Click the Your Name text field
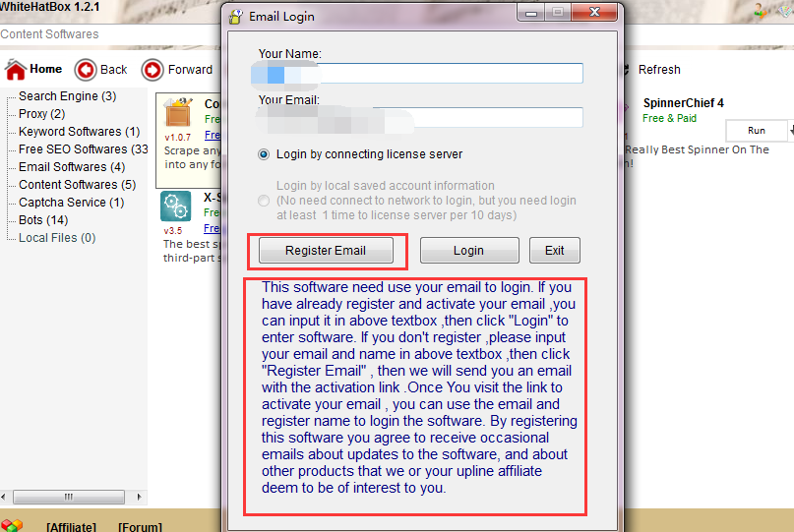Image resolution: width=794 pixels, height=532 pixels. (x=420, y=74)
